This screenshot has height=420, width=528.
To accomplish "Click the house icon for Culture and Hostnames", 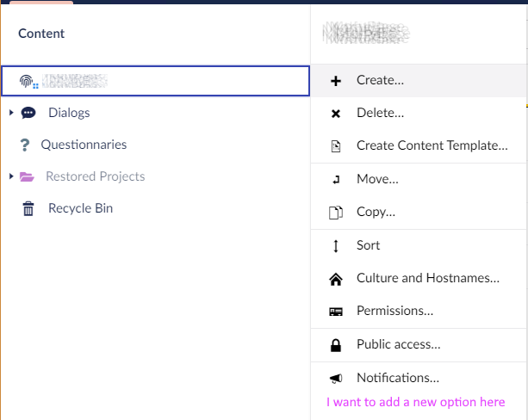I will pos(336,279).
